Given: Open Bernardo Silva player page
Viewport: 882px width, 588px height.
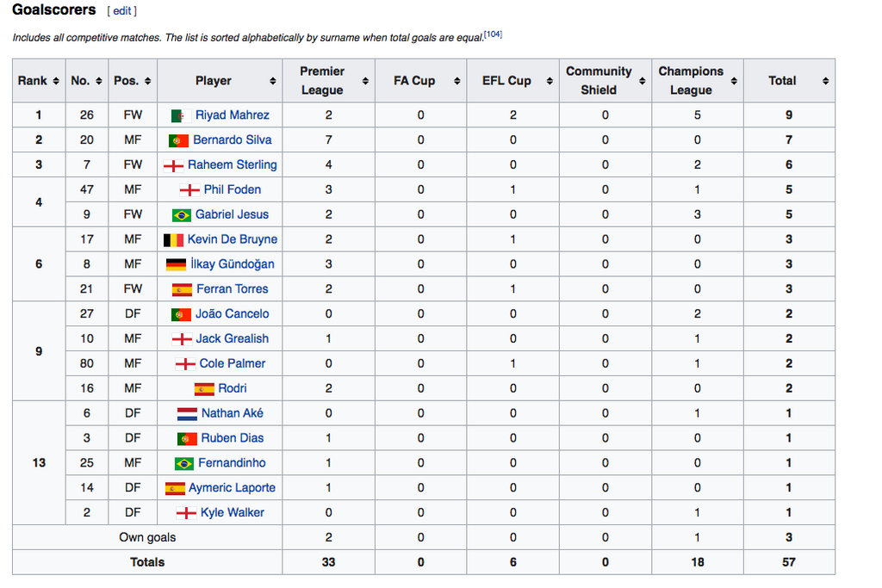Looking at the screenshot, I should pos(233,140).
